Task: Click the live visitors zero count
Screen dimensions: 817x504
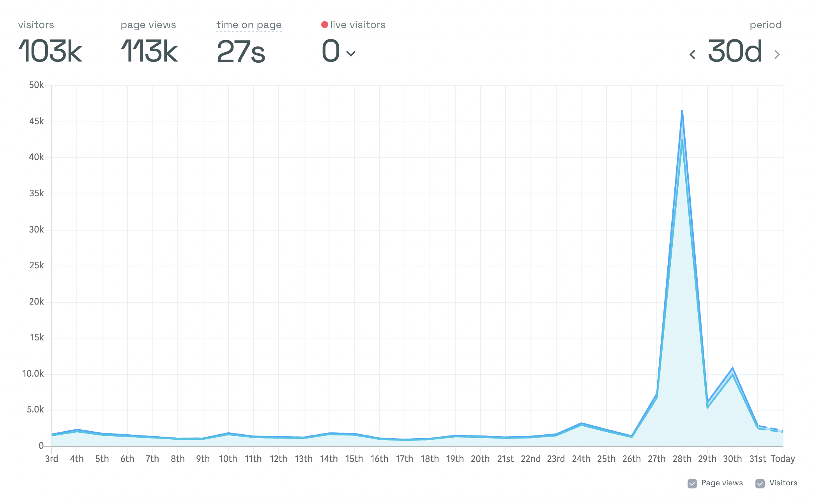Action: (x=331, y=51)
